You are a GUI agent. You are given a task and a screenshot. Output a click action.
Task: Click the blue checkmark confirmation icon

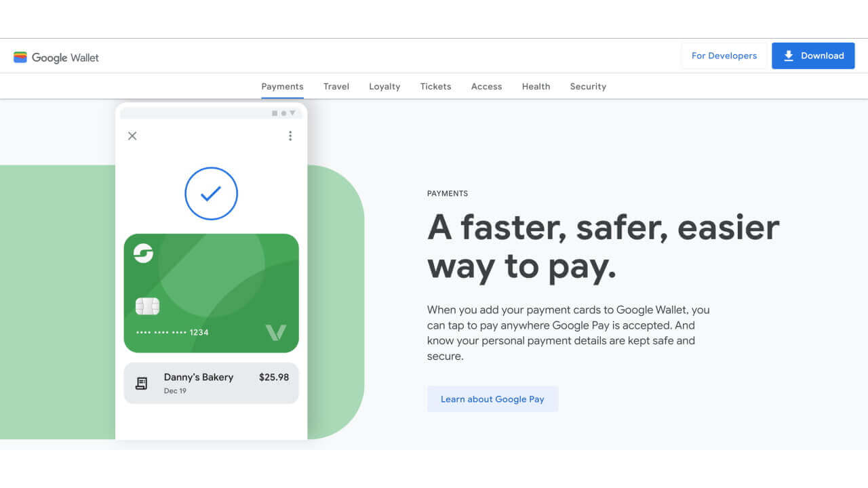(x=211, y=193)
